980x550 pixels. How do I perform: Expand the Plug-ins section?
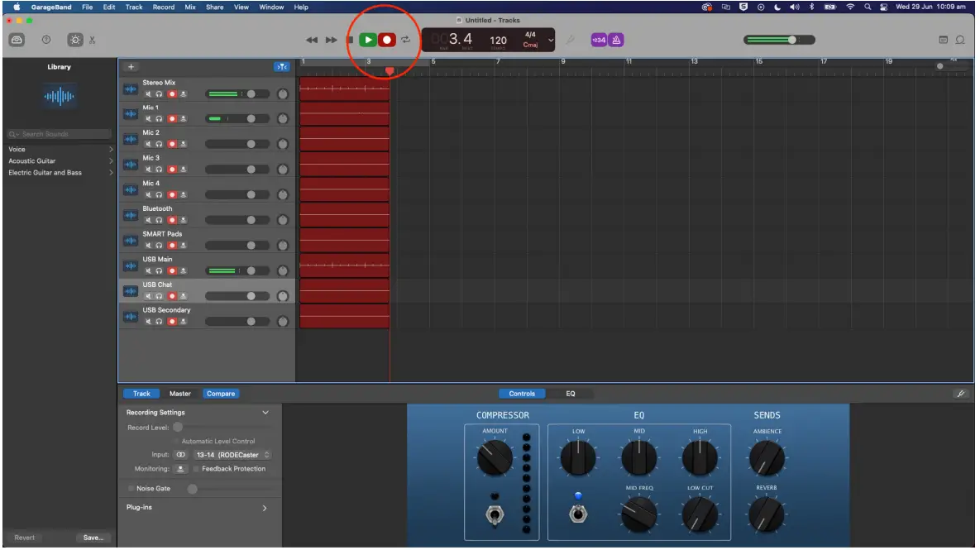[x=265, y=508]
